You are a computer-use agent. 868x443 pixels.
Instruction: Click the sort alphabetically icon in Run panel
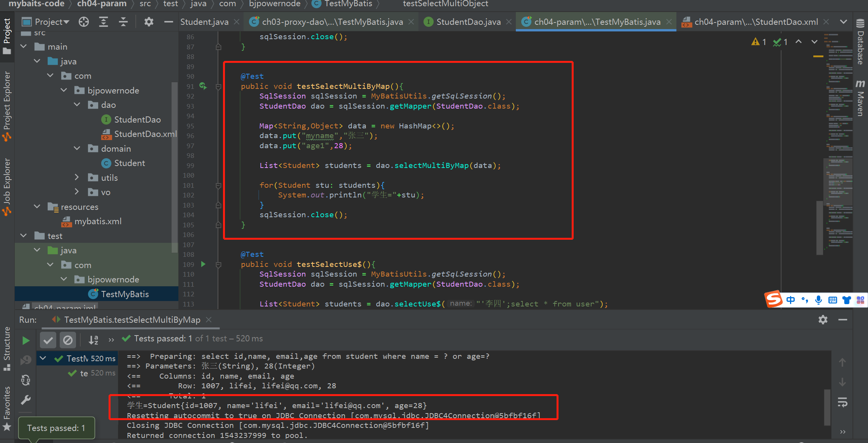click(x=93, y=340)
